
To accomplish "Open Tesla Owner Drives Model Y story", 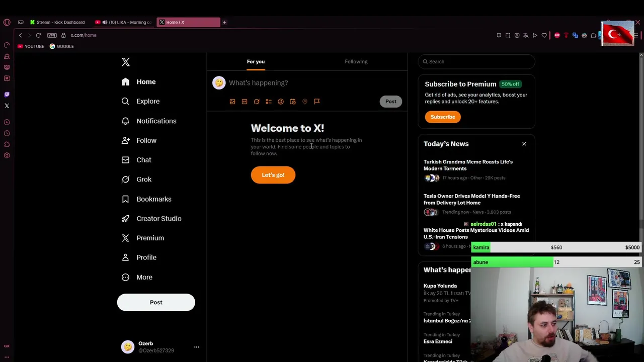I will 476,204.
